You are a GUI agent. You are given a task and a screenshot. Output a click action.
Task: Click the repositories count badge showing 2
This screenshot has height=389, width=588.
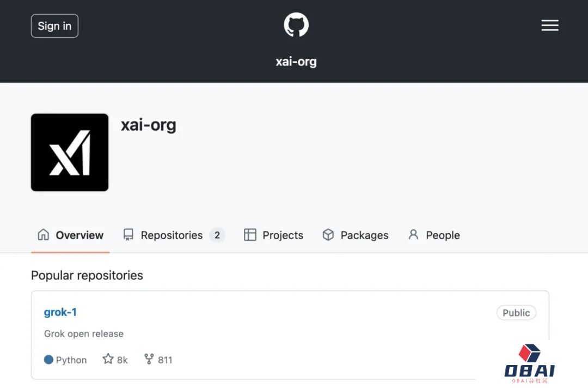click(217, 235)
